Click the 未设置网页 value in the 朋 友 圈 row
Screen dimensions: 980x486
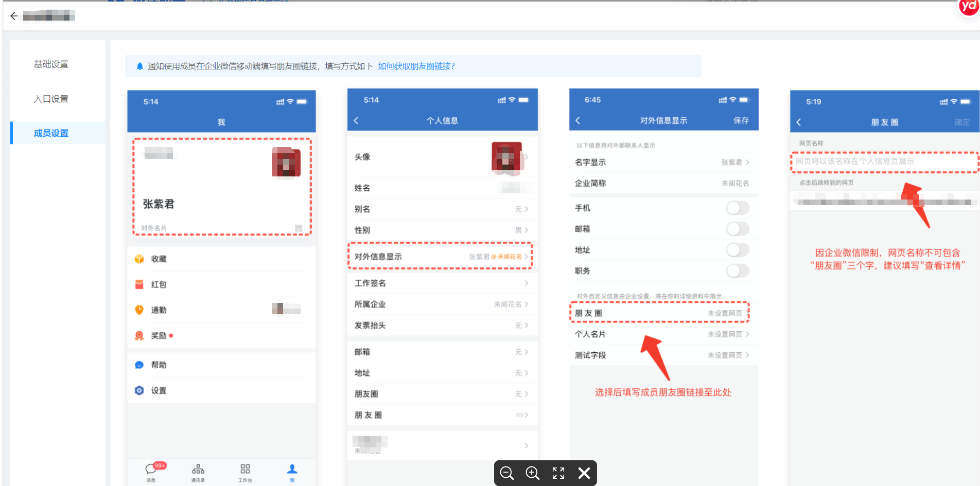pos(725,313)
